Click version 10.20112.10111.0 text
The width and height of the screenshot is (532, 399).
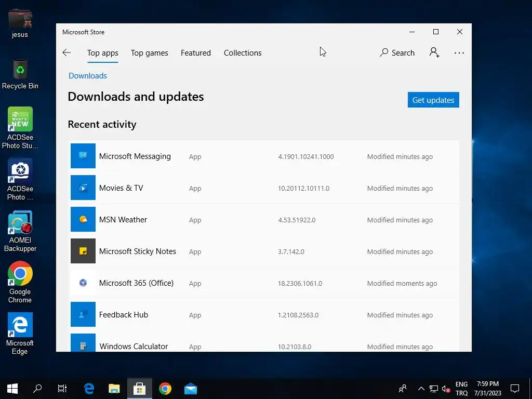[303, 188]
